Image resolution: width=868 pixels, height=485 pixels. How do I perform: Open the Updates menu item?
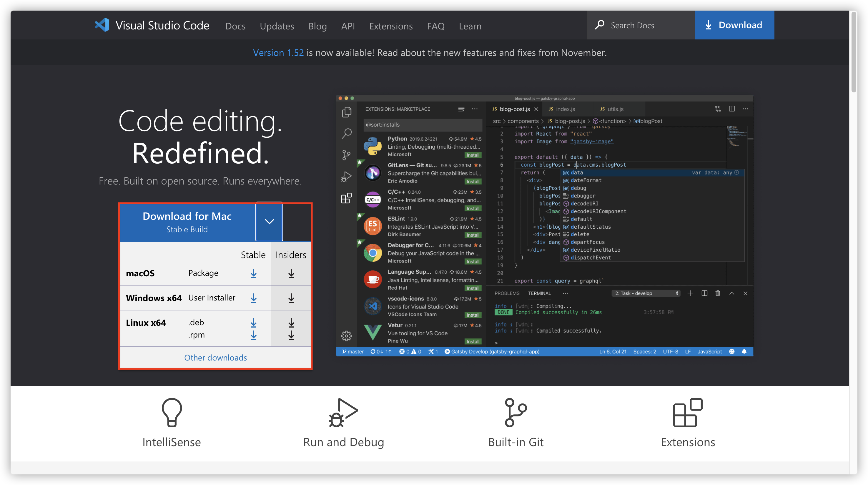coord(277,26)
